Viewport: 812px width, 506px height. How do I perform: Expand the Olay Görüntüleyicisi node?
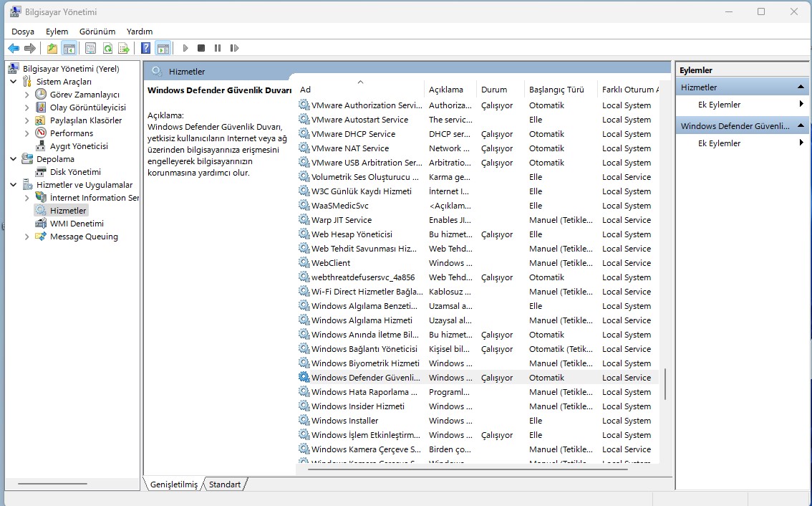pyautogui.click(x=27, y=108)
